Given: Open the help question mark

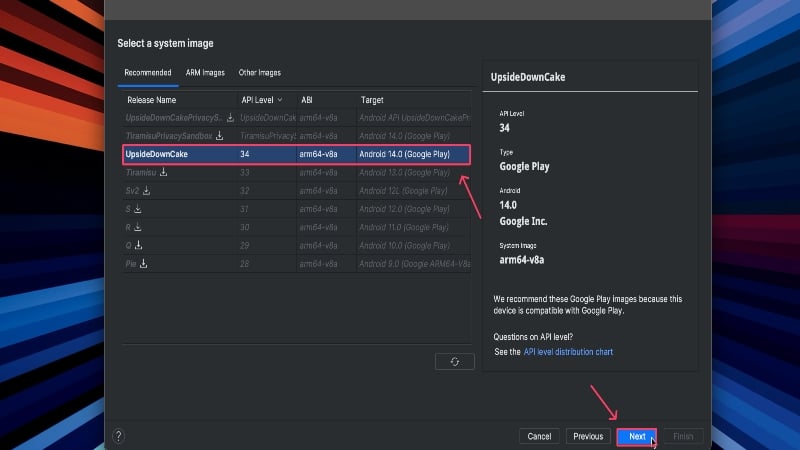Looking at the screenshot, I should coord(118,436).
